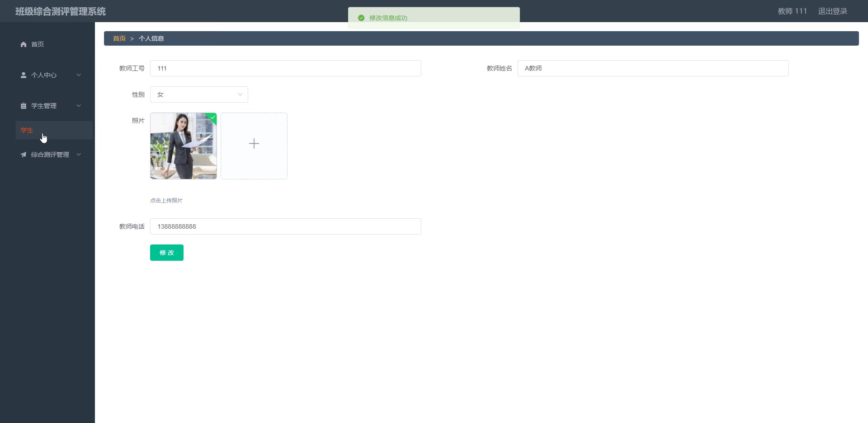The width and height of the screenshot is (868, 423).
Task: Click the document icon beside 学生管理
Action: point(23,106)
